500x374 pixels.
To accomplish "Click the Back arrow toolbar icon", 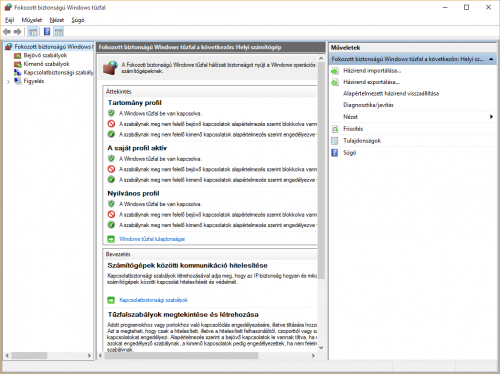I will tap(7, 32).
